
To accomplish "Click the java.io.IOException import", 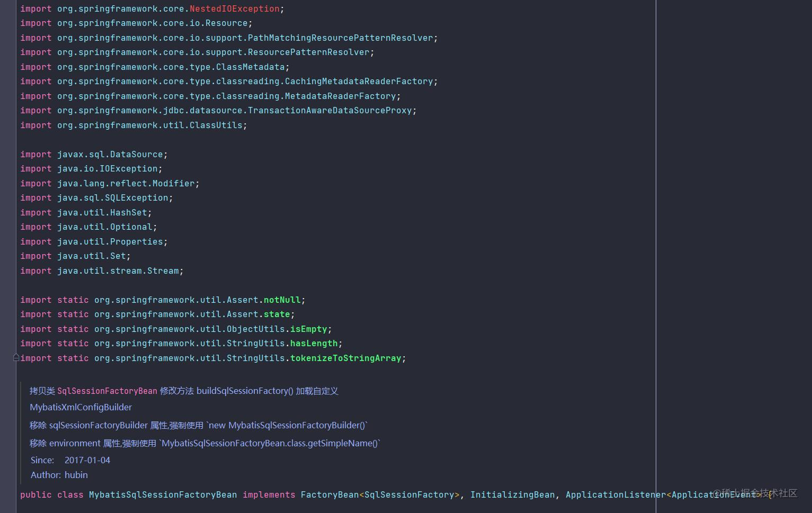I will [x=91, y=169].
